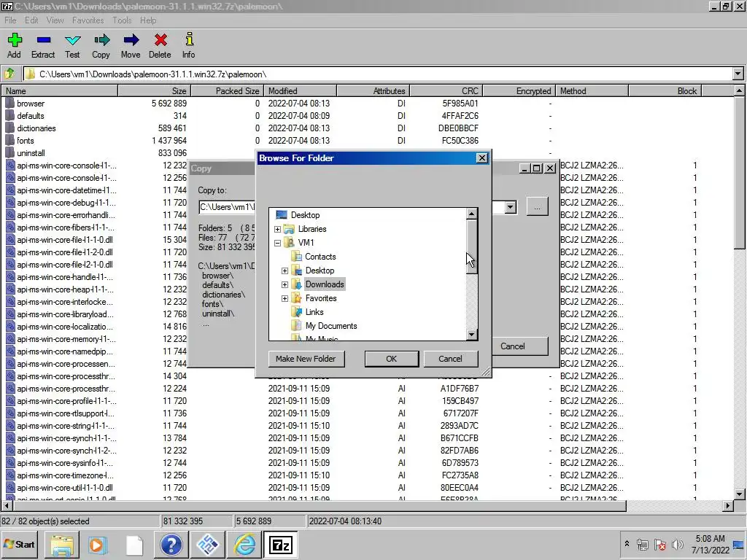The width and height of the screenshot is (747, 560).
Task: Click the volume icon in system tray
Action: [x=676, y=544]
